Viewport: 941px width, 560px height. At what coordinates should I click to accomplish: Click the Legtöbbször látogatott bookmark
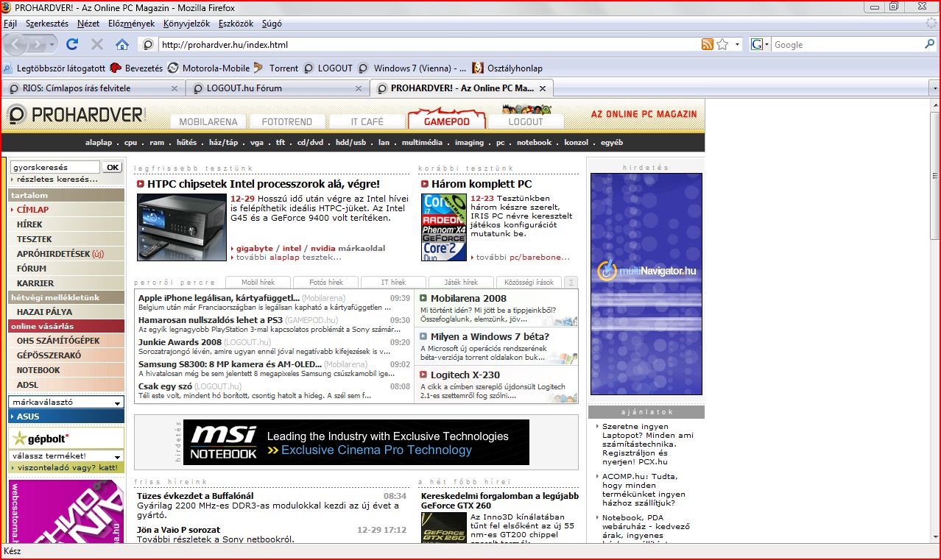coord(54,68)
